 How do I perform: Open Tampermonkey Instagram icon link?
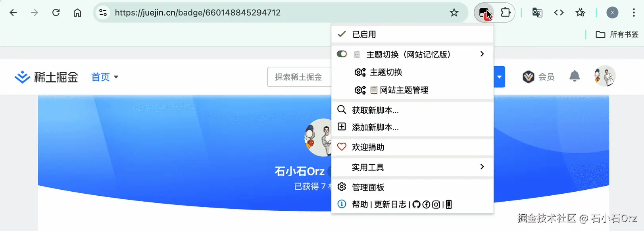pyautogui.click(x=436, y=204)
